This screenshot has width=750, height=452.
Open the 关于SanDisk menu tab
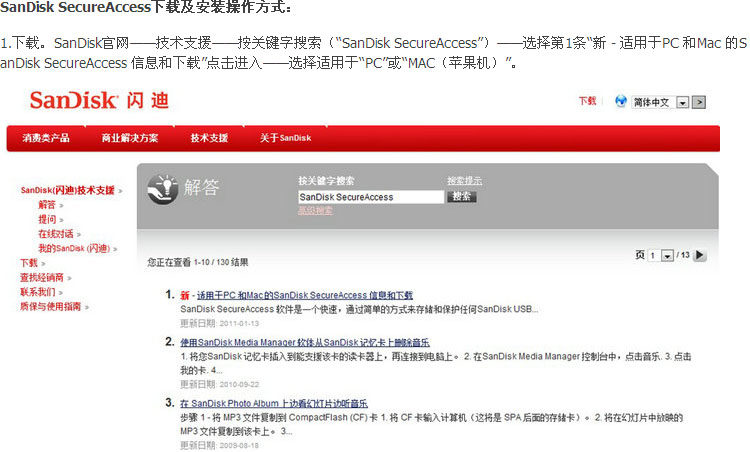(x=285, y=138)
